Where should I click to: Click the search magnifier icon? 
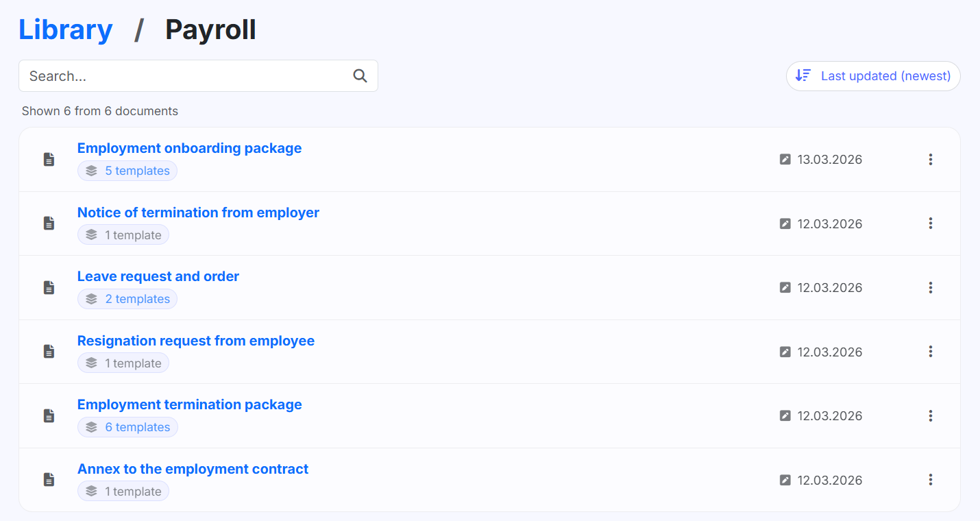[360, 75]
